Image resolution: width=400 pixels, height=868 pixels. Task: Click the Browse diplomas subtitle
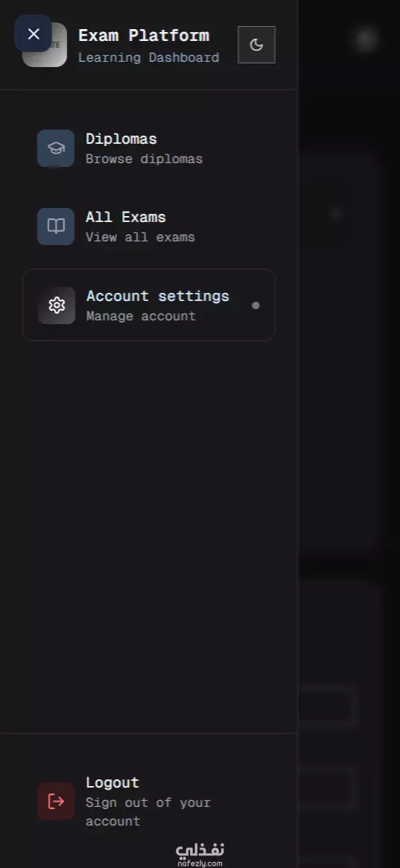(x=144, y=159)
